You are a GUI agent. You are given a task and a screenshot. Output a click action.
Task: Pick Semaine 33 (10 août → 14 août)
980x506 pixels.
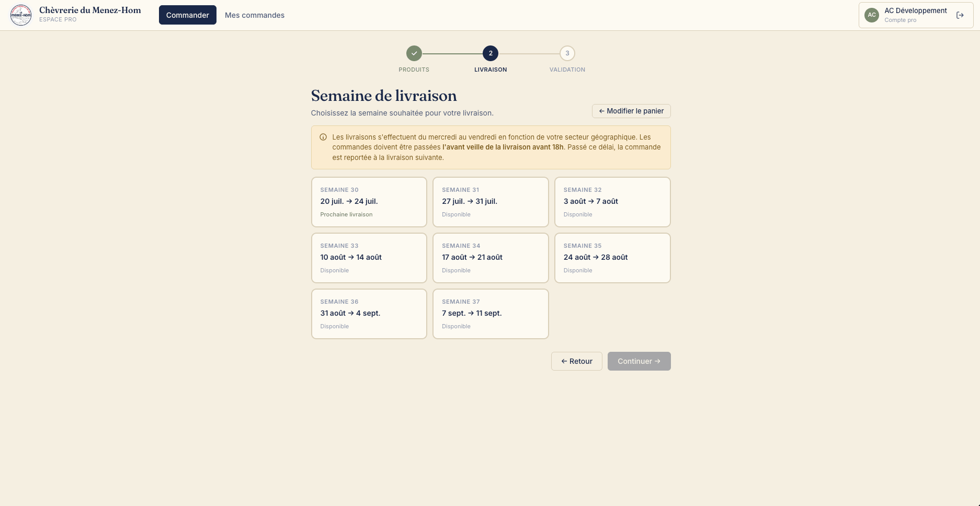tap(369, 258)
